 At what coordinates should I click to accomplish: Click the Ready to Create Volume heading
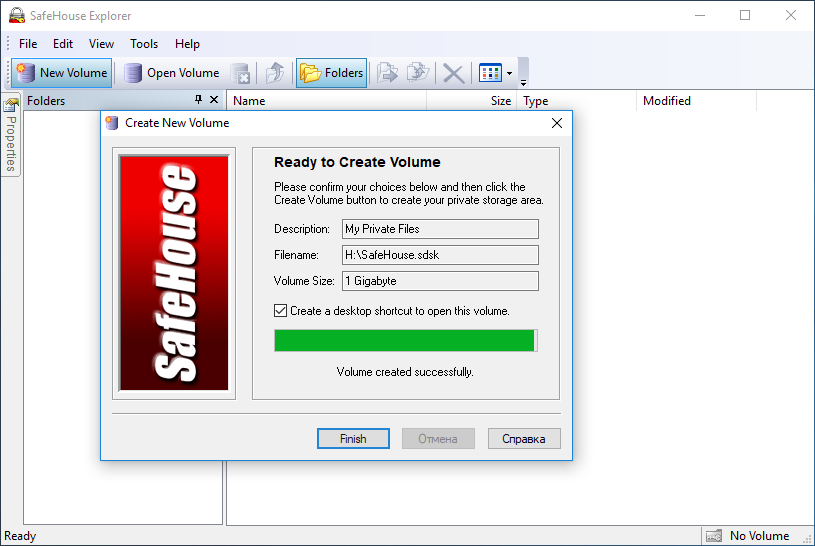click(x=357, y=162)
